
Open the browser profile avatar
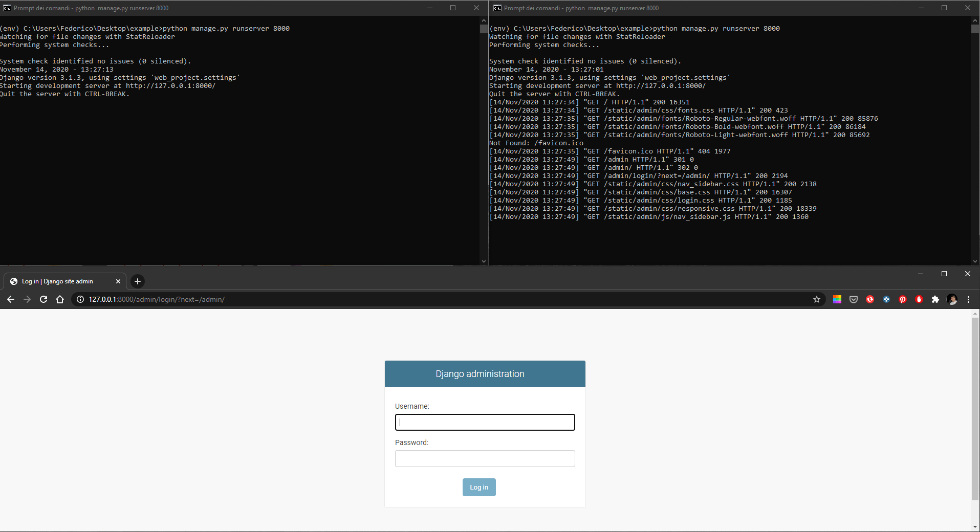(953, 299)
